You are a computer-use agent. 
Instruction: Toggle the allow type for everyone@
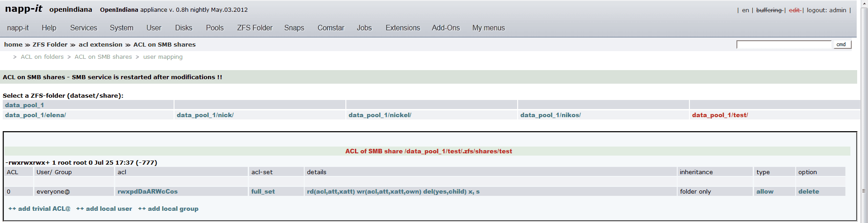click(x=764, y=192)
